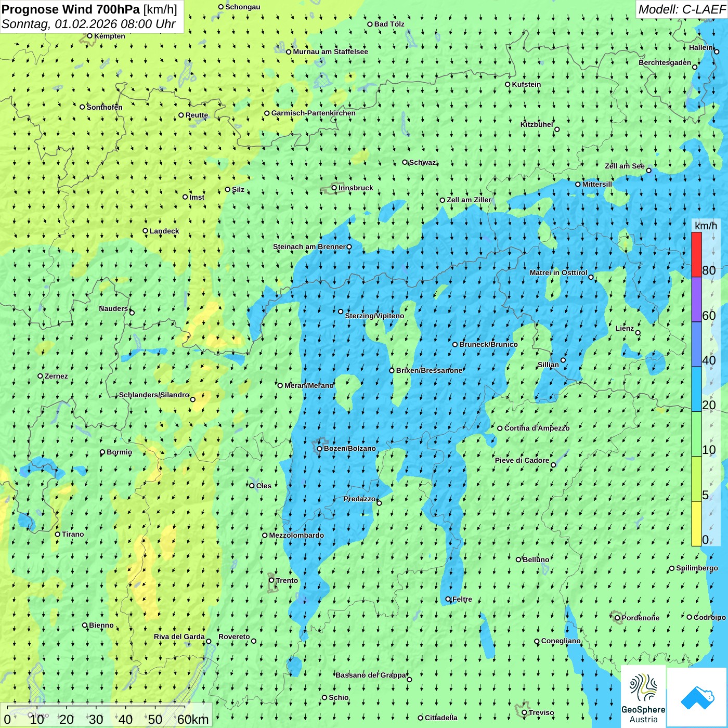Screen dimensions: 728x728
Task: Click the 'Schongau' label
Action: click(243, 7)
